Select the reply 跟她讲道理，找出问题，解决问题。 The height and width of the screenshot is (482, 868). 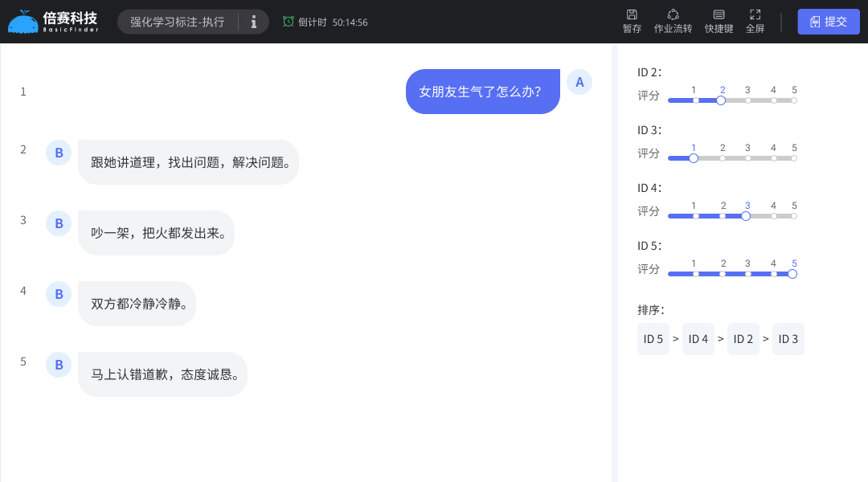[188, 162]
